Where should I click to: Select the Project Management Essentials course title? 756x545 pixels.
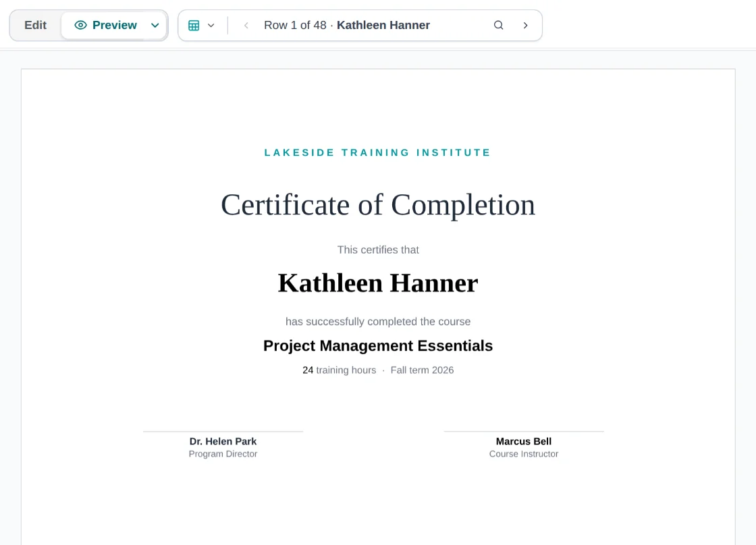378,345
